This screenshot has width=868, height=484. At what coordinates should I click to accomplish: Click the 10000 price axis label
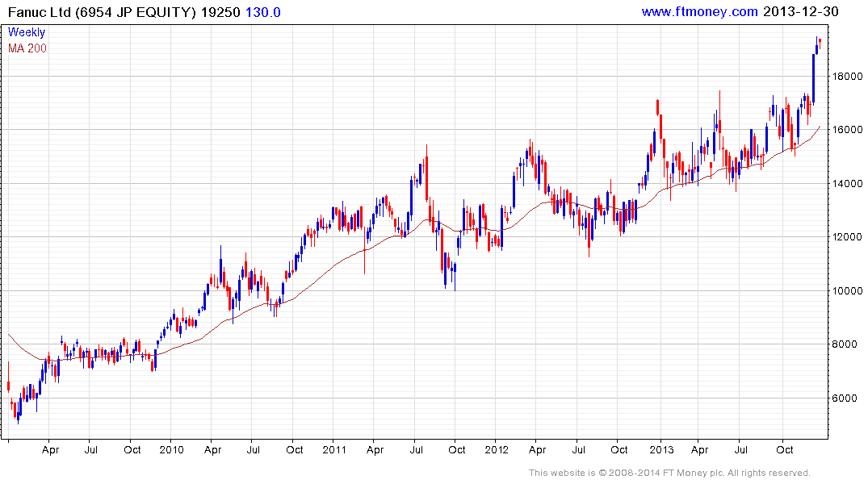pyautogui.click(x=848, y=291)
